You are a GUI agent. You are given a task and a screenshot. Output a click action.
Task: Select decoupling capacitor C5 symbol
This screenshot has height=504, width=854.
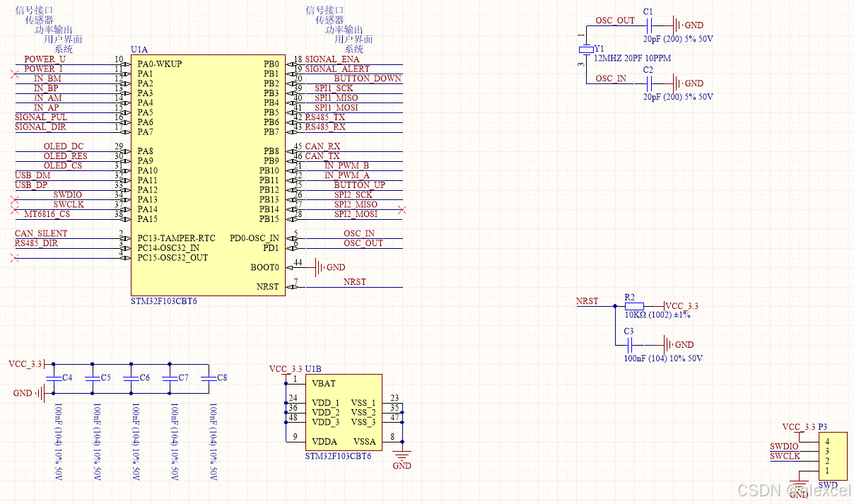(93, 378)
